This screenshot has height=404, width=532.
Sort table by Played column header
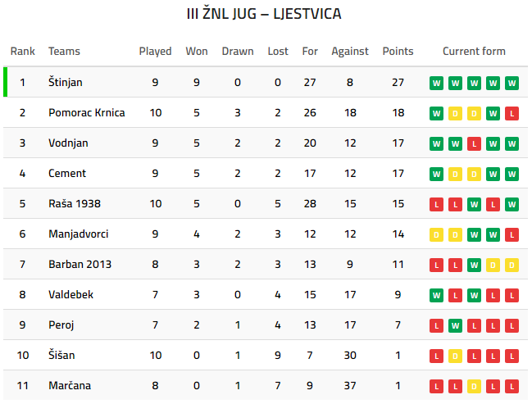point(155,52)
